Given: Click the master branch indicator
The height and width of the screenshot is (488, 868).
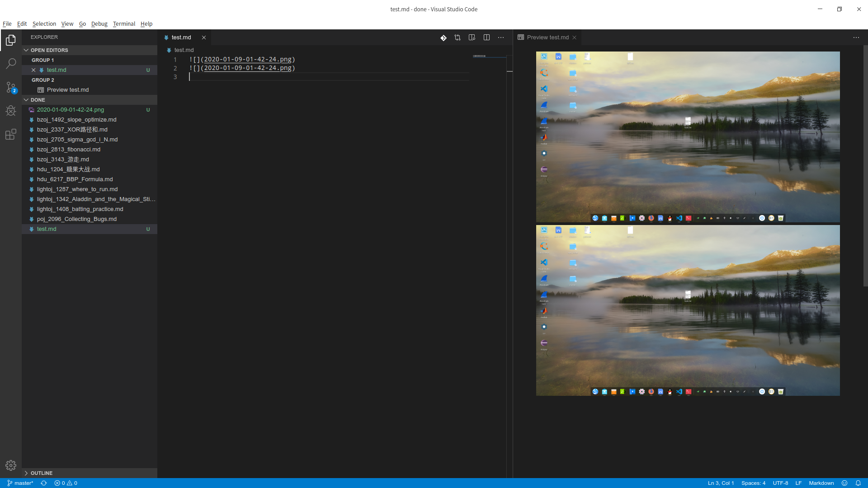Looking at the screenshot, I should click(20, 483).
